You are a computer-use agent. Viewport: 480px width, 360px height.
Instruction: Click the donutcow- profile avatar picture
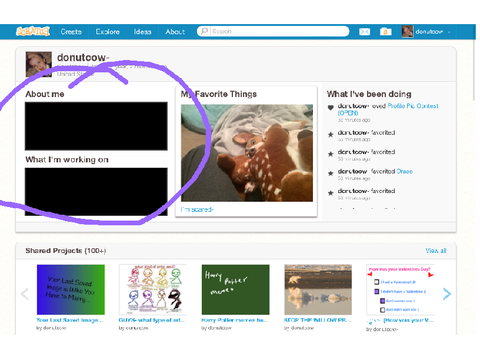click(x=39, y=64)
